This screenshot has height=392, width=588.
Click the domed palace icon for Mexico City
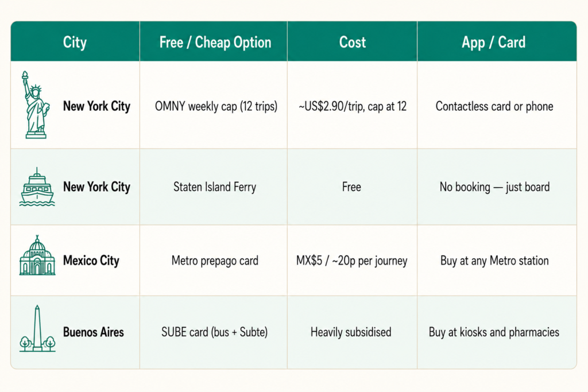[37, 255]
